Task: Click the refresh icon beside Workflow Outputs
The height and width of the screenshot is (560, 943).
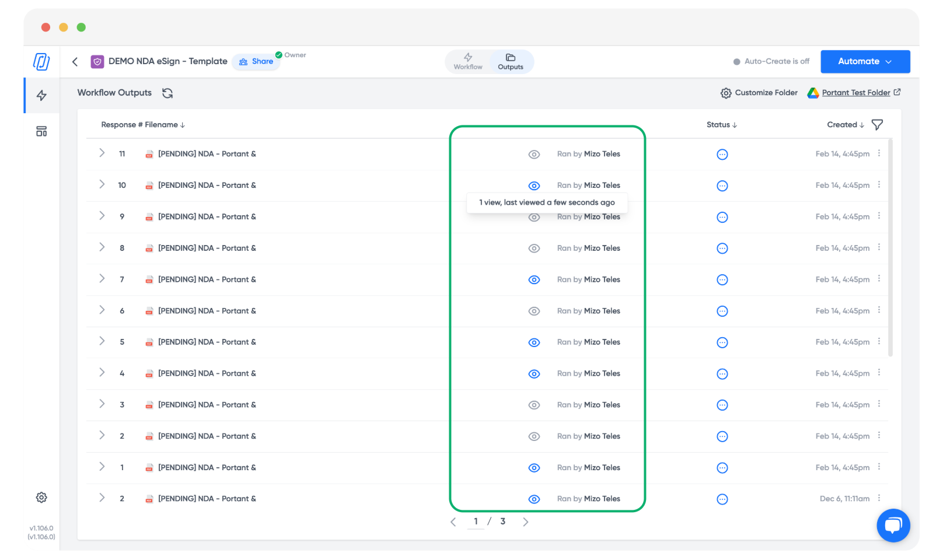Action: pyautogui.click(x=167, y=93)
